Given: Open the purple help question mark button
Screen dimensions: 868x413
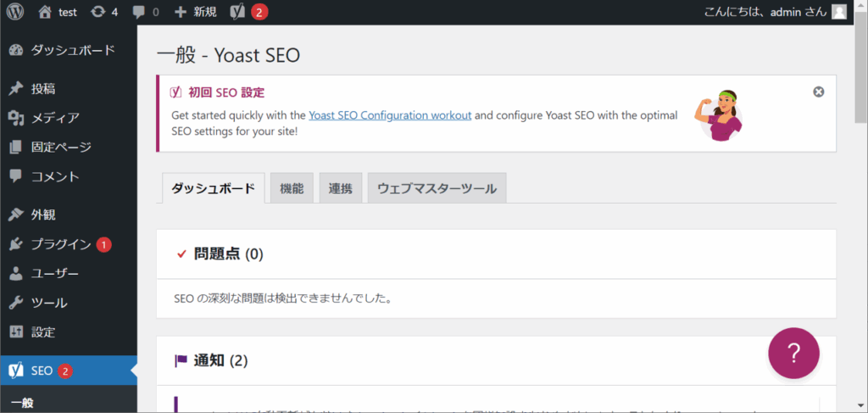Looking at the screenshot, I should coord(793,353).
